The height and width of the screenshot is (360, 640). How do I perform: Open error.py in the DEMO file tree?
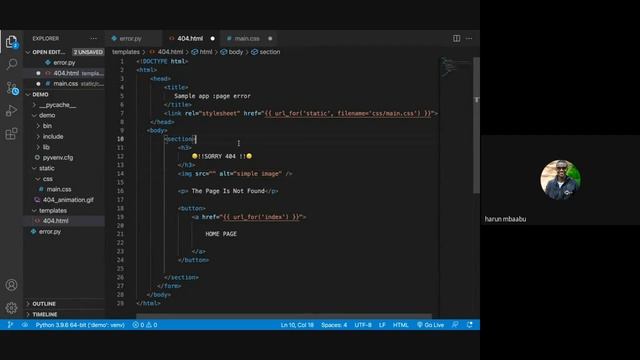point(50,231)
